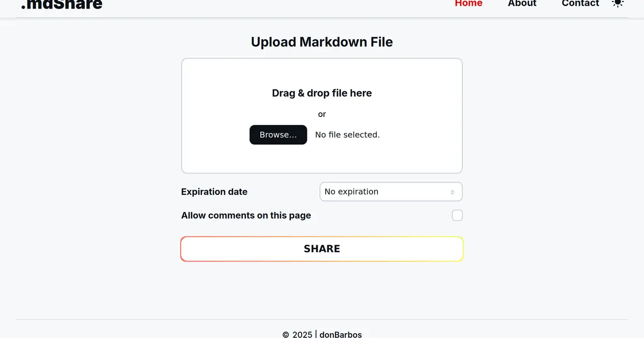
Task: Go to the Home page
Action: tap(469, 4)
